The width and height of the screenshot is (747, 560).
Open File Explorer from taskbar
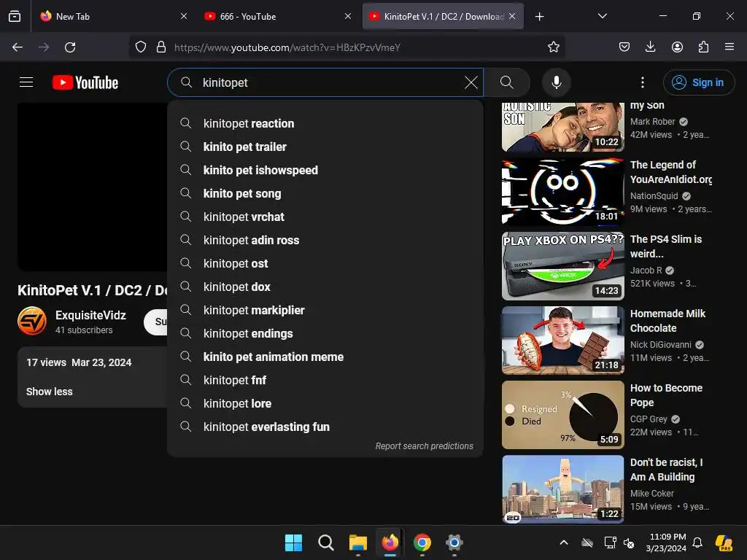357,542
